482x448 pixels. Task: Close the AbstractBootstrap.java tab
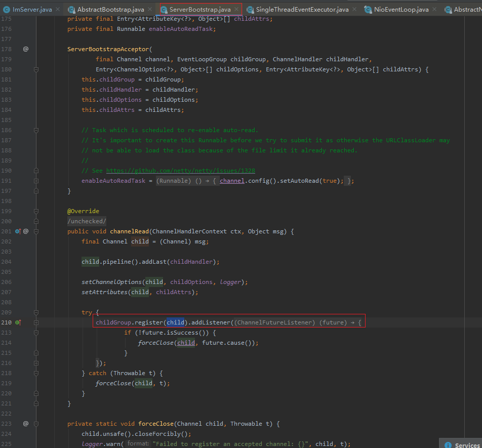(x=150, y=10)
